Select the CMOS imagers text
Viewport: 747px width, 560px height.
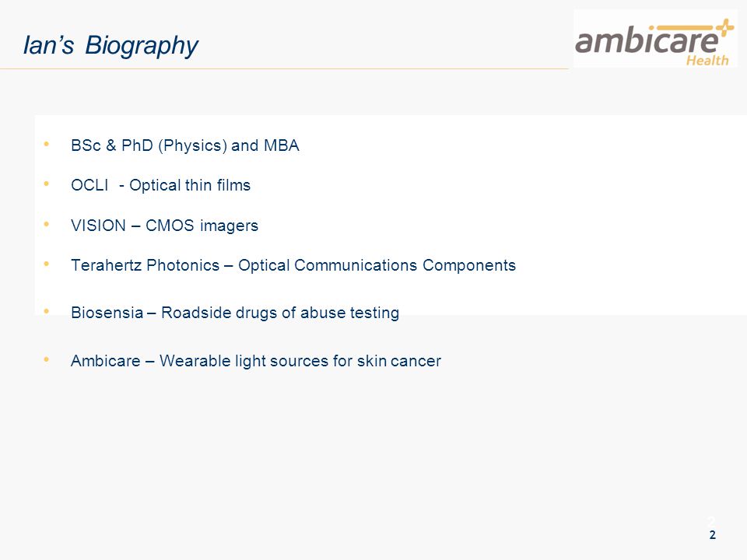202,226
